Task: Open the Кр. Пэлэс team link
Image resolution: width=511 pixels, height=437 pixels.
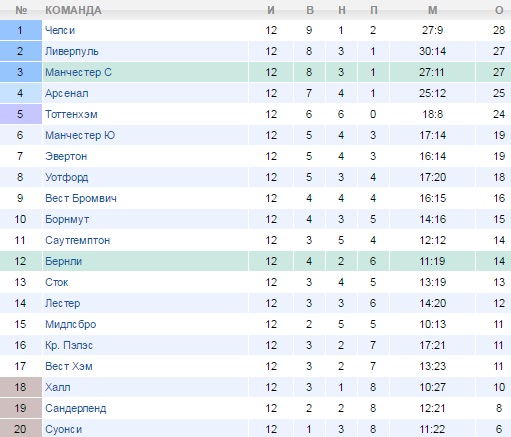Action: coord(69,345)
